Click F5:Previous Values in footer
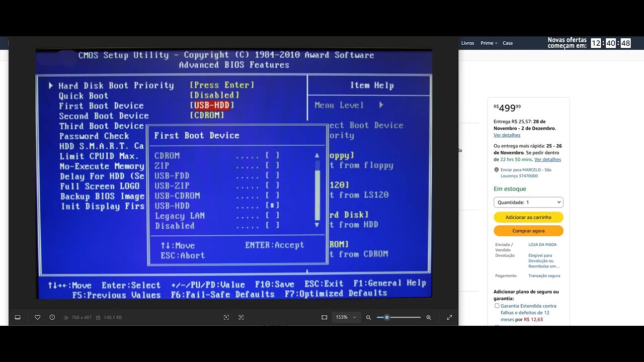644x362 pixels. [x=116, y=295]
